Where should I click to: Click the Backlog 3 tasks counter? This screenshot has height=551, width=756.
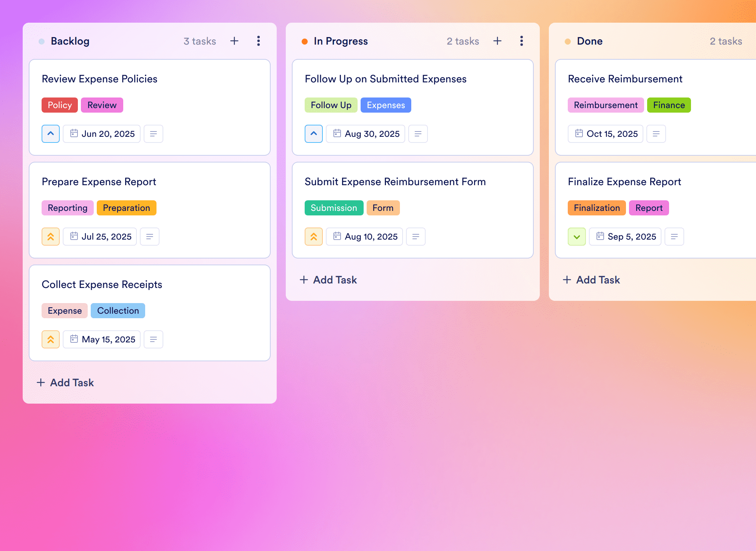coord(200,41)
